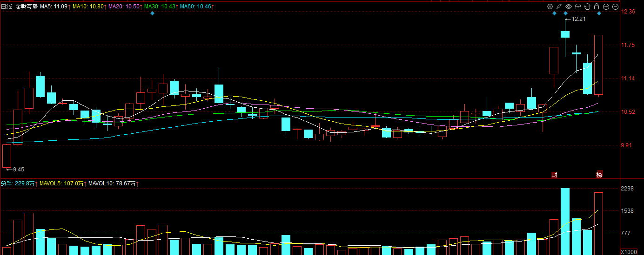The height and width of the screenshot is (255, 644).
Task: Open the 财 badge below the chart
Action: click(554, 175)
